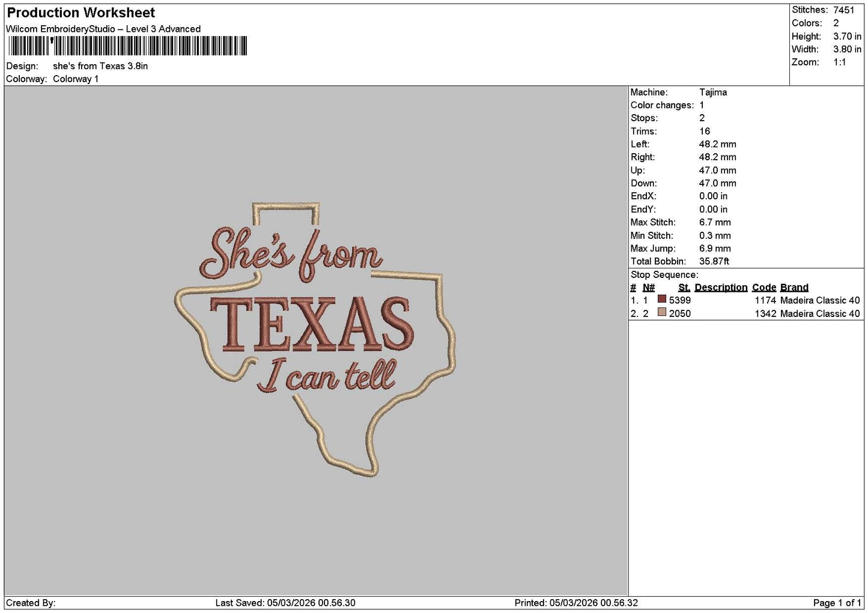The width and height of the screenshot is (868, 613).
Task: Click stitch count 5399 in stop row 1
Action: pyautogui.click(x=680, y=300)
